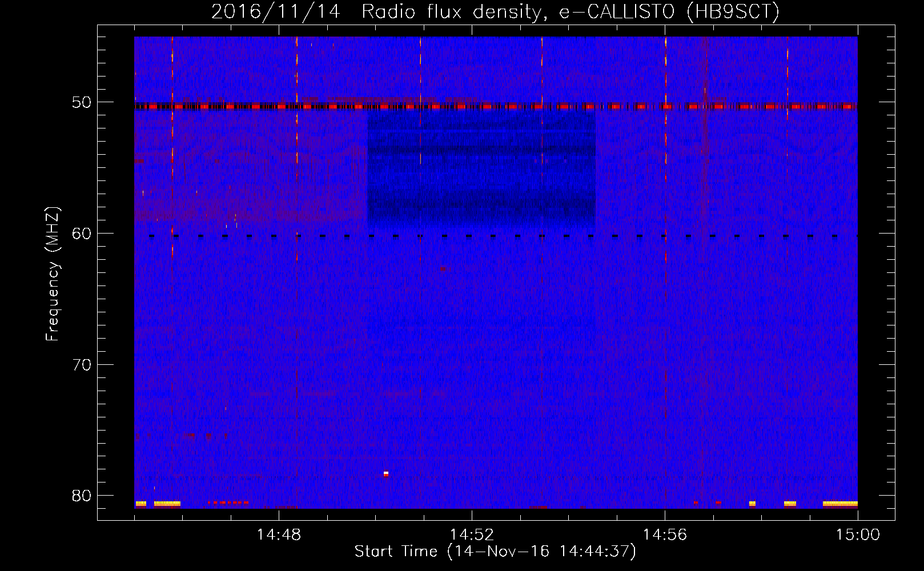Click the red interference line near 50 MHz
The image size is (924, 571).
click(496, 106)
